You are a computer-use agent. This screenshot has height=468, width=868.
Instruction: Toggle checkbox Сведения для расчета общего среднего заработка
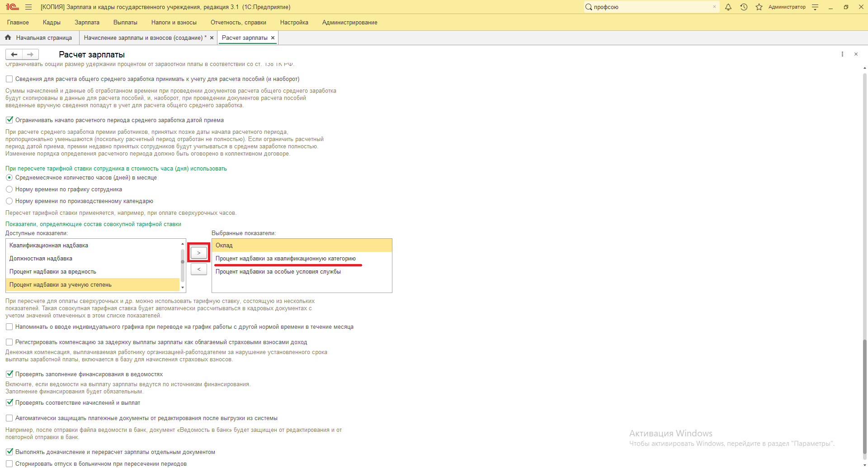coord(9,79)
